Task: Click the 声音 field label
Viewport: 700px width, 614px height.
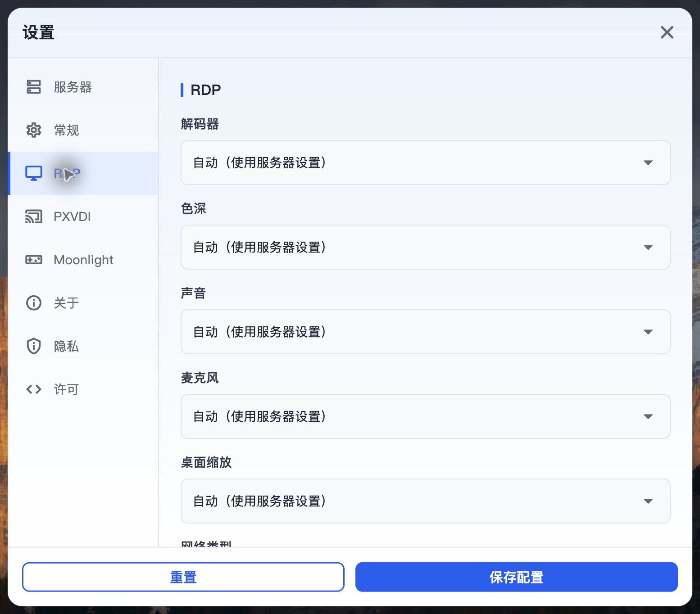Action: pyautogui.click(x=194, y=293)
